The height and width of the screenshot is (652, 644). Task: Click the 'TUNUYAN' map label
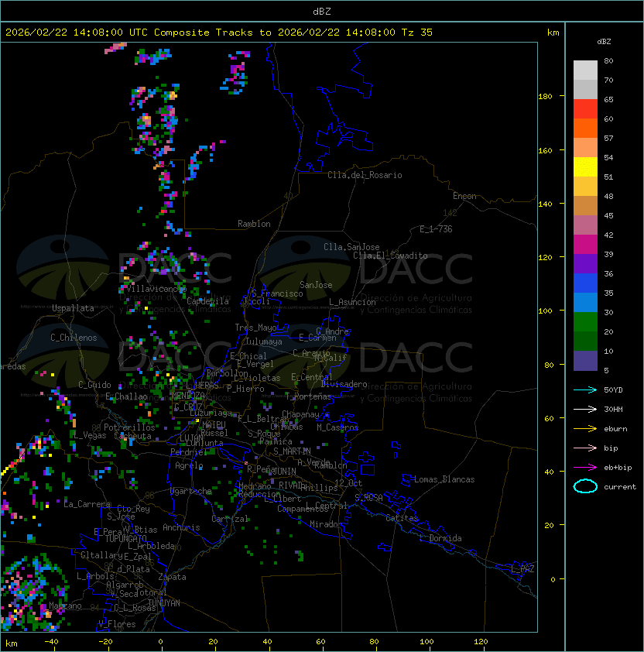click(x=164, y=603)
